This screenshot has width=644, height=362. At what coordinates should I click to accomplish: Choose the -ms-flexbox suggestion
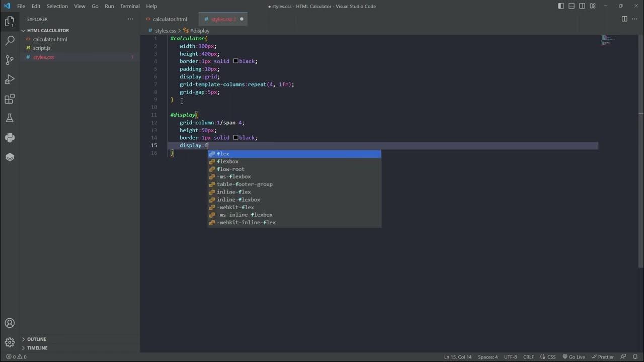click(x=295, y=176)
